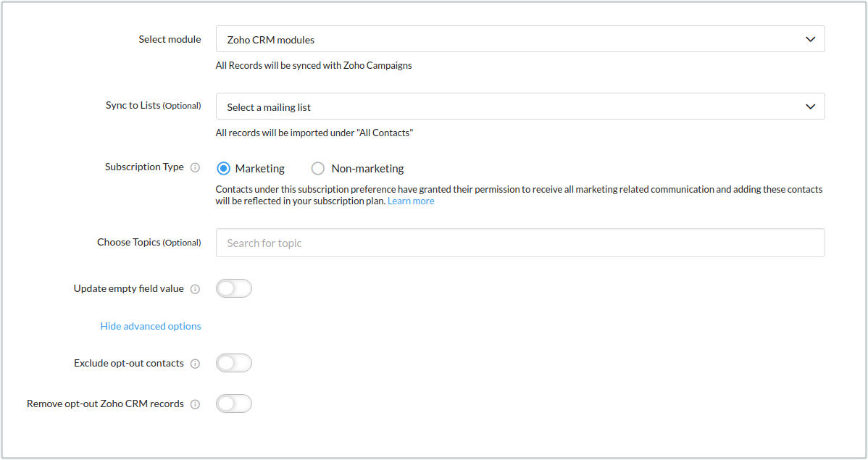Click the Update empty field value info icon
The height and width of the screenshot is (460, 868).
pyautogui.click(x=196, y=289)
